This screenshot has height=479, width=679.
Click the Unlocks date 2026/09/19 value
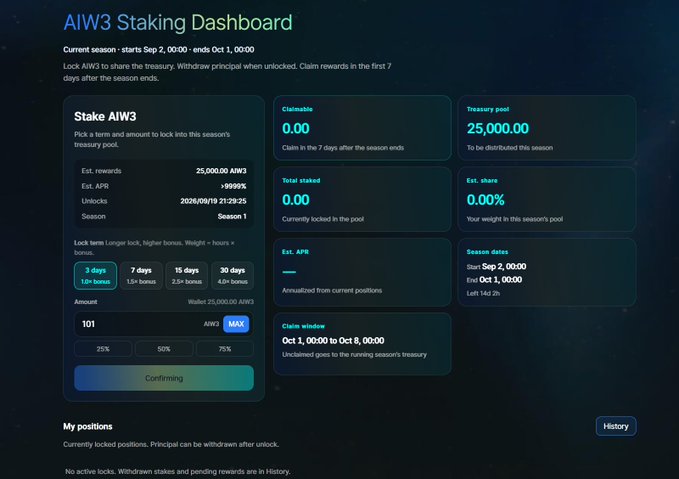[213, 201]
